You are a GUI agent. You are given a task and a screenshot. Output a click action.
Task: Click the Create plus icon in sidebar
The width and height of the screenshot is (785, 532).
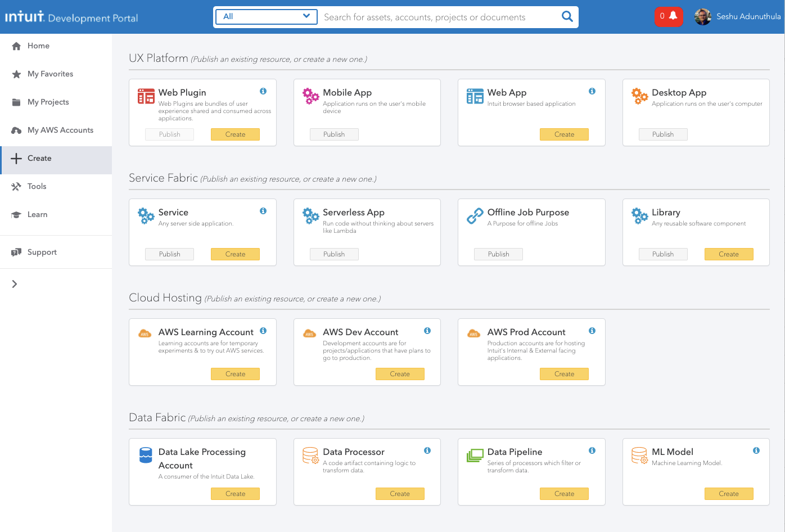click(16, 159)
